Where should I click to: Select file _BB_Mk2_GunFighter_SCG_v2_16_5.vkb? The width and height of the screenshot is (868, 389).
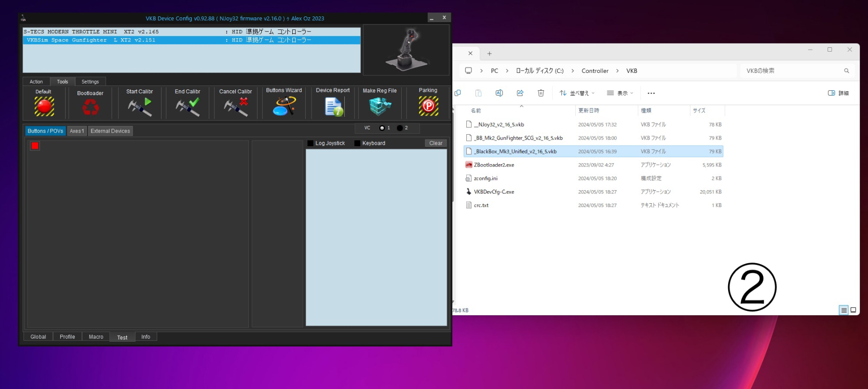click(594, 138)
